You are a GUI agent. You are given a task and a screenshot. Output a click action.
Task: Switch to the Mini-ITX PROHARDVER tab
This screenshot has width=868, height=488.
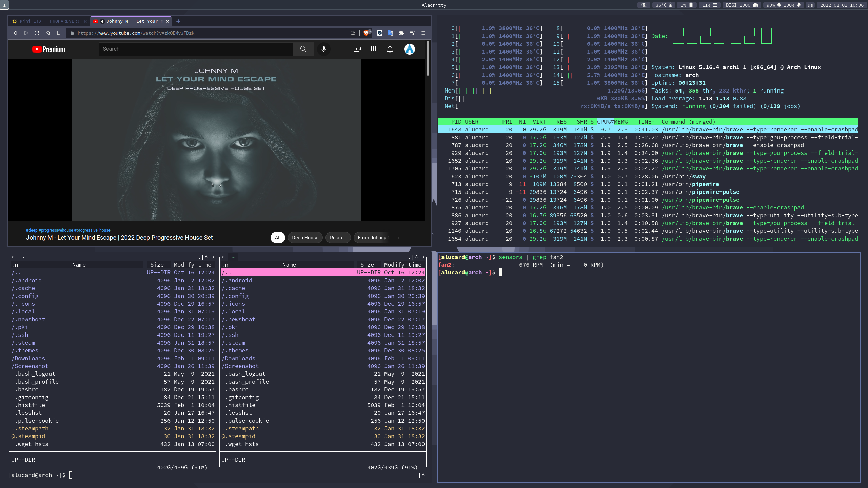(x=49, y=21)
